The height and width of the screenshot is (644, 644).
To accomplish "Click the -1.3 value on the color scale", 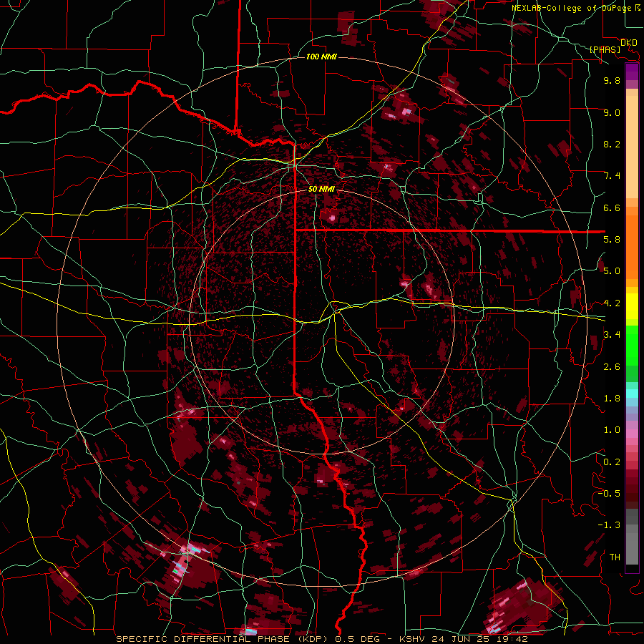I will 609,525.
